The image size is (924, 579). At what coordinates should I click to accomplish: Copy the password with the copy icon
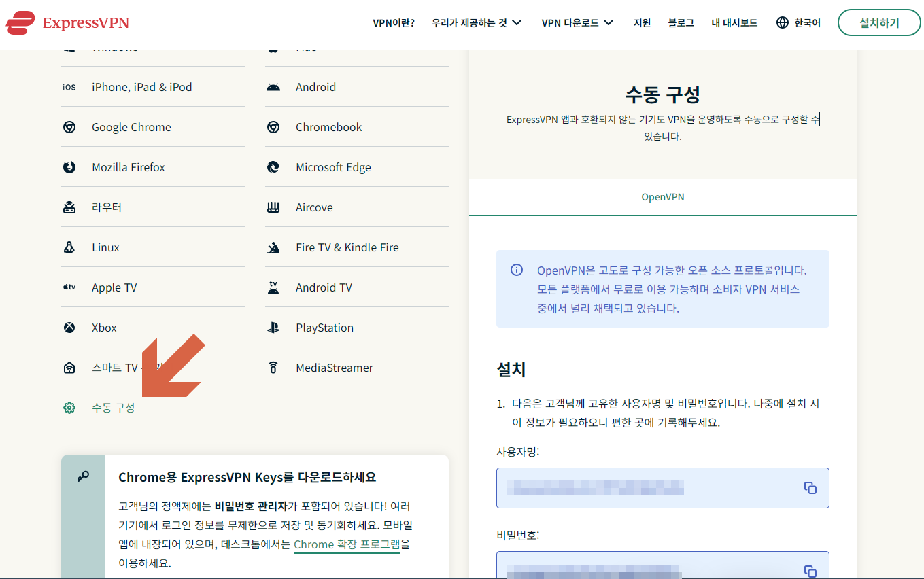pos(810,572)
